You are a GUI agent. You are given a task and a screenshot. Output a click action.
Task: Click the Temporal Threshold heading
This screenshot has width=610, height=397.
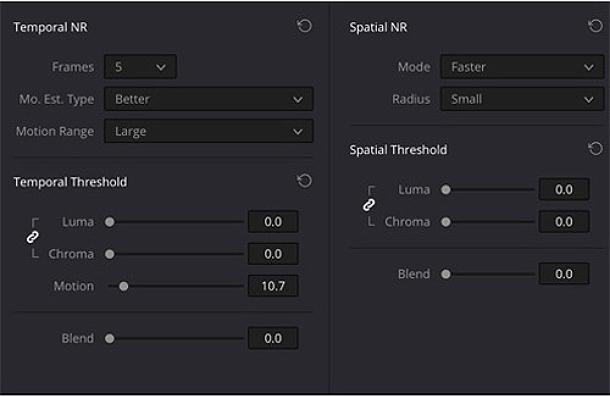click(x=70, y=182)
